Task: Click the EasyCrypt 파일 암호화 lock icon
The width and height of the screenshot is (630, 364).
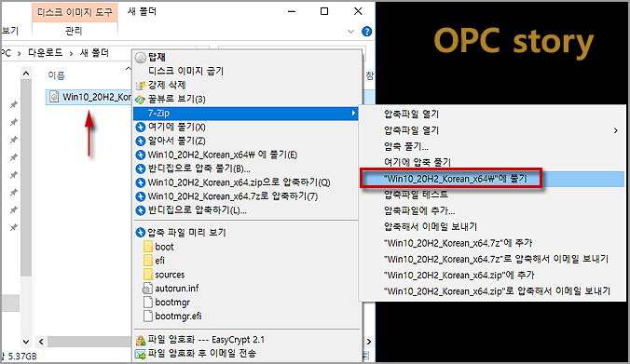Action: pos(140,341)
